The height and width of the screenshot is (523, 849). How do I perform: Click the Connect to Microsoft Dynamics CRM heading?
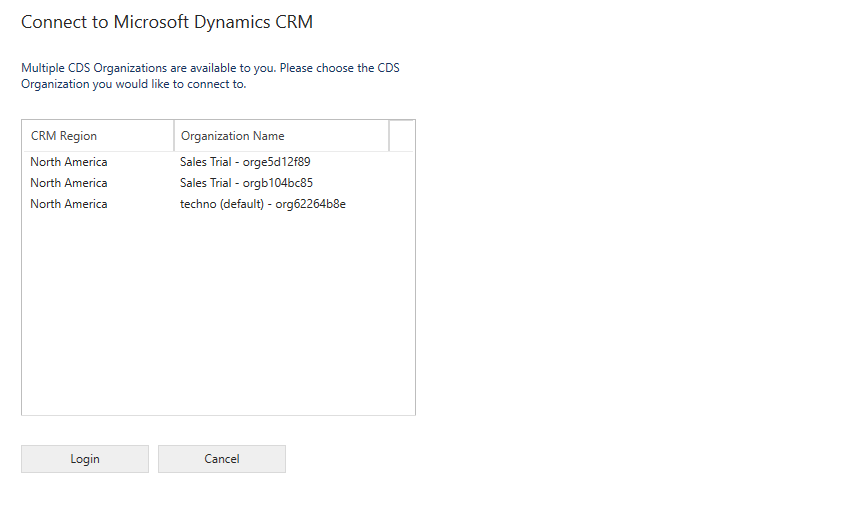pos(174,21)
